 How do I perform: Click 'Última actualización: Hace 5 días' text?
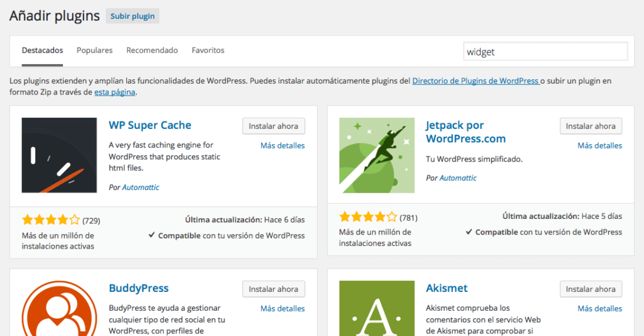pyautogui.click(x=562, y=216)
